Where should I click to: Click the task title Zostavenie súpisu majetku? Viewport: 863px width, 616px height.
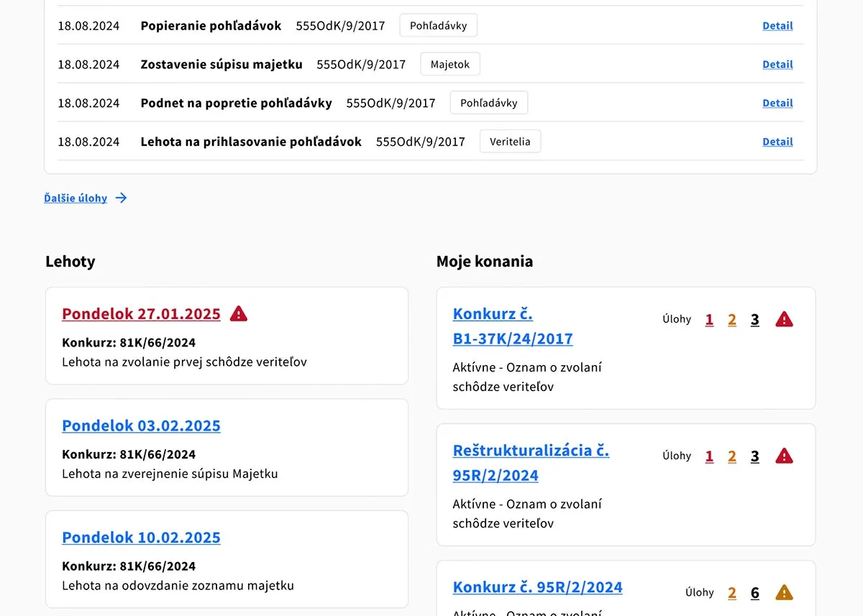222,65
